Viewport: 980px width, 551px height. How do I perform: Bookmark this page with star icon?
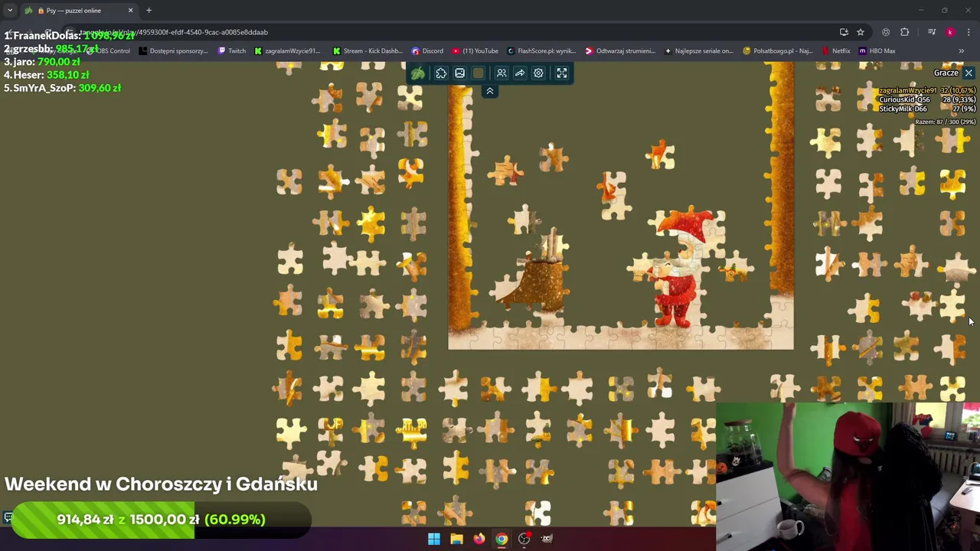coord(861,32)
